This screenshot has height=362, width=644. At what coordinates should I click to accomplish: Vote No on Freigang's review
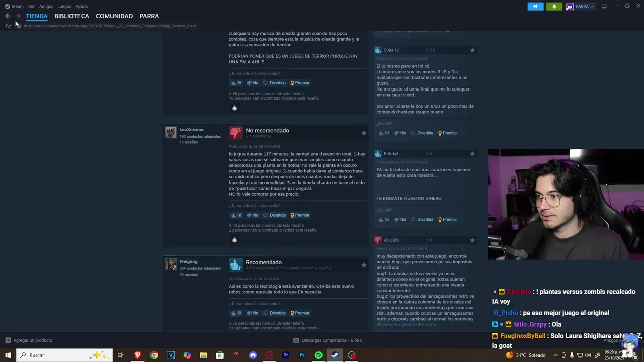click(253, 313)
